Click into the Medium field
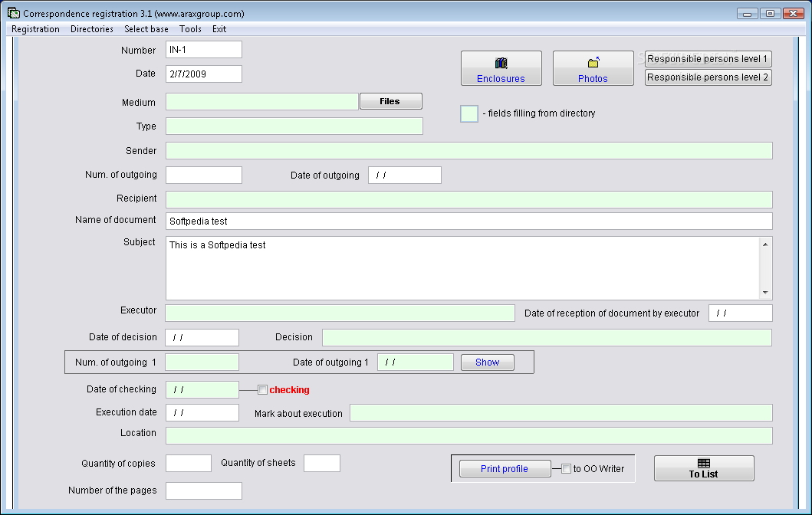The height and width of the screenshot is (515, 812). 262,101
